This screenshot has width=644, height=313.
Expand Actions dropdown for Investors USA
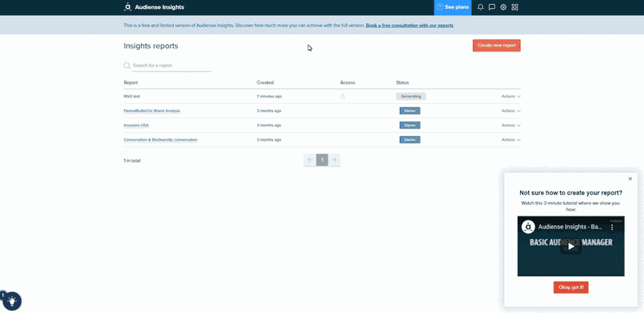(511, 126)
